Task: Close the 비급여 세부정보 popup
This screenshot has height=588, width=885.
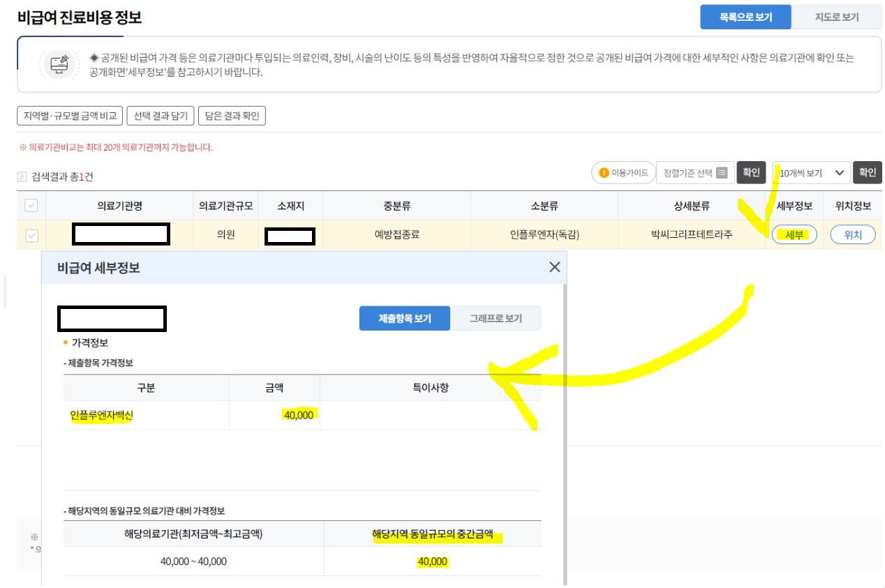Action: pyautogui.click(x=553, y=266)
